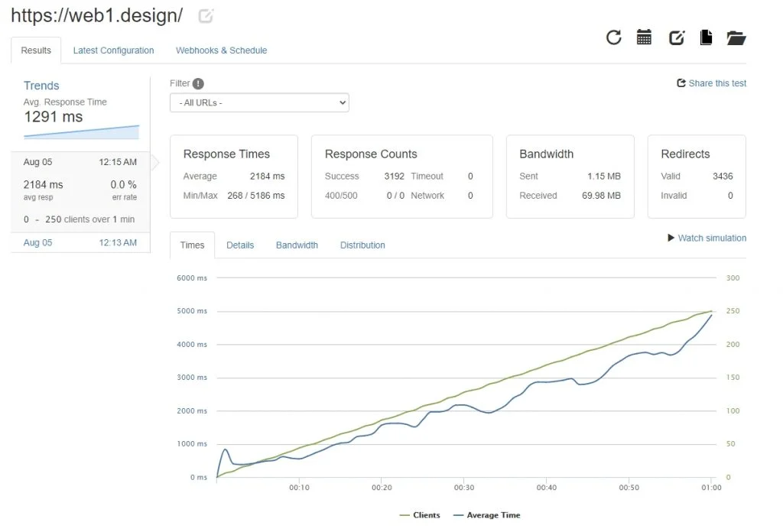Image resolution: width=783 pixels, height=532 pixels.
Task: Click the edit test pencil icon in toolbar
Action: tap(676, 37)
